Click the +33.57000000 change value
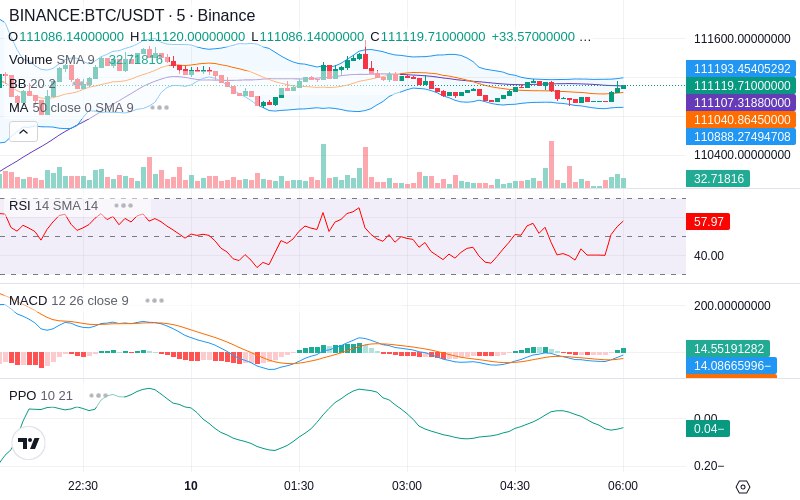 (533, 37)
